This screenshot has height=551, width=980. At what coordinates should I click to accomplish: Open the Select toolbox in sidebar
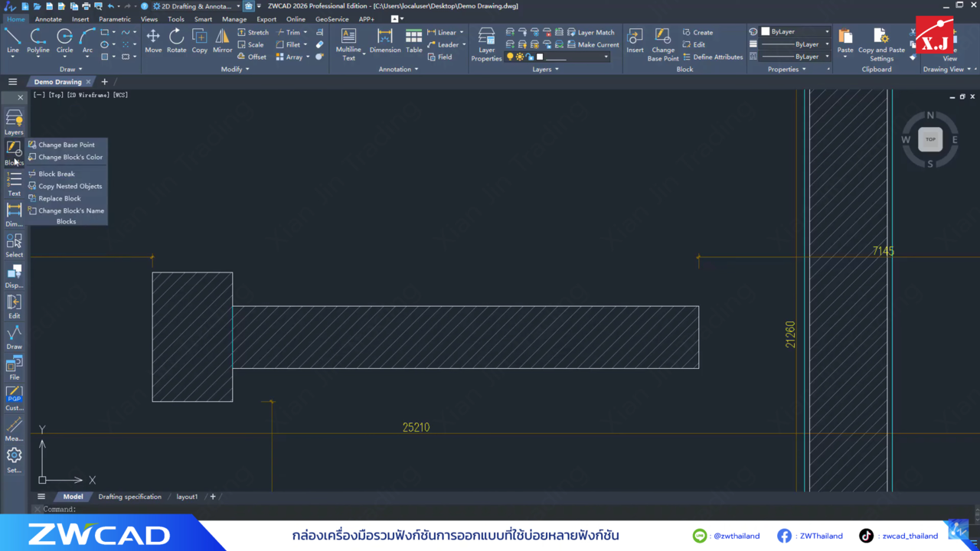(x=14, y=245)
